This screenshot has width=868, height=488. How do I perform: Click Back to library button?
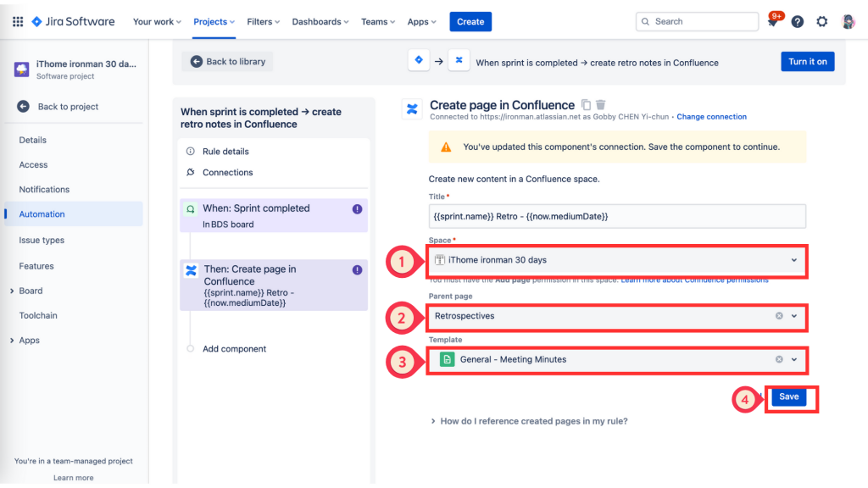pyautogui.click(x=227, y=61)
